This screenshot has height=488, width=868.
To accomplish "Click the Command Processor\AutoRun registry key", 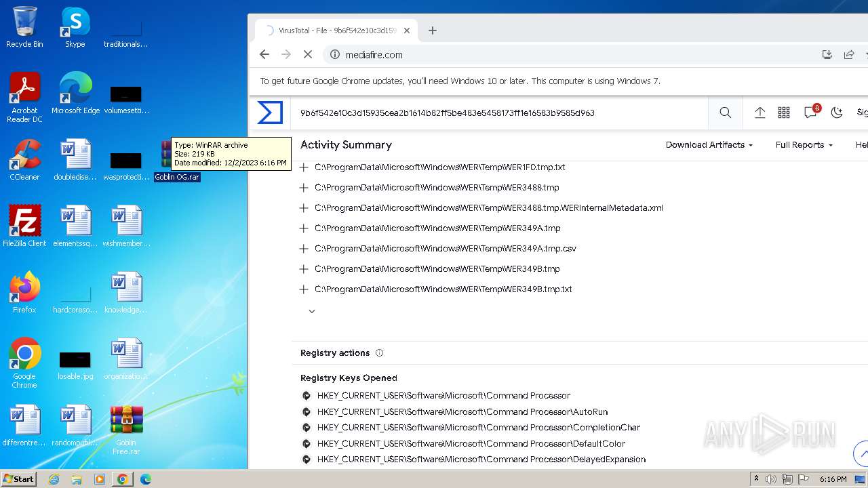I will pyautogui.click(x=462, y=411).
